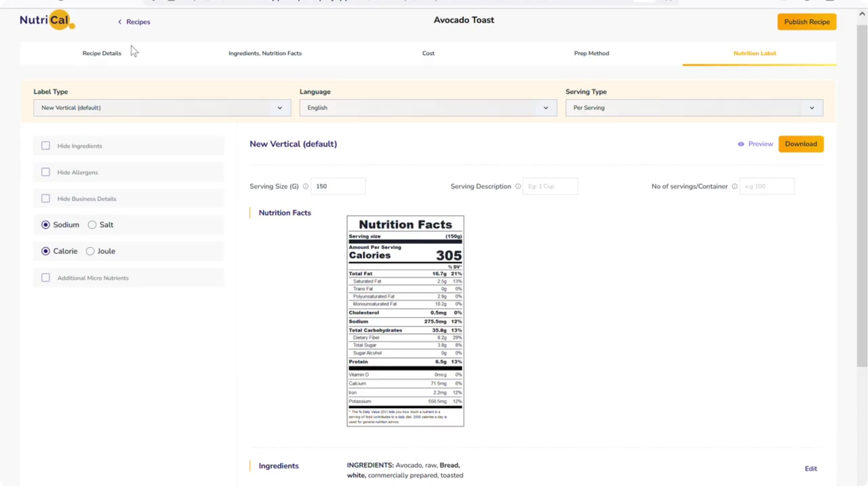Tick the Additional Micro Nutrients checkbox
This screenshot has width=868, height=488.
[46, 278]
